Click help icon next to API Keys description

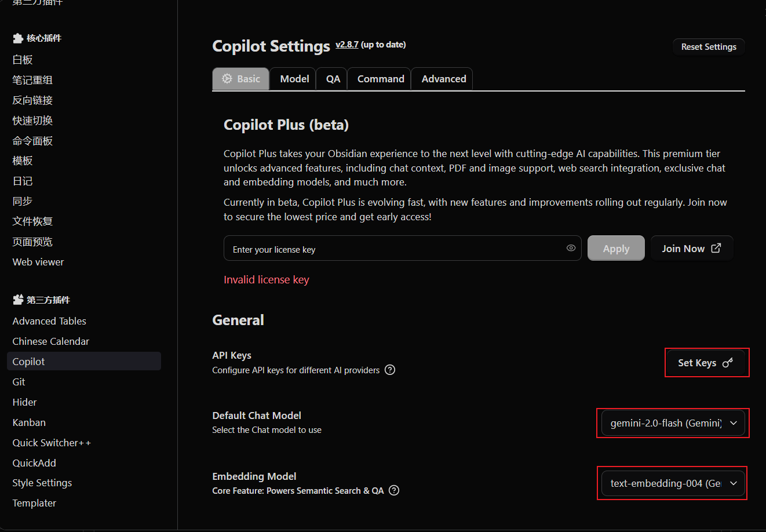[x=390, y=370]
